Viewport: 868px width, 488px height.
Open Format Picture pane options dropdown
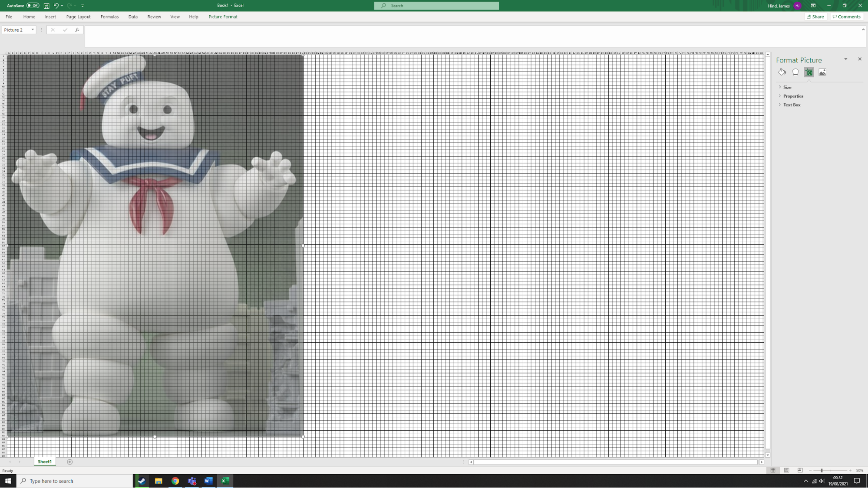845,59
